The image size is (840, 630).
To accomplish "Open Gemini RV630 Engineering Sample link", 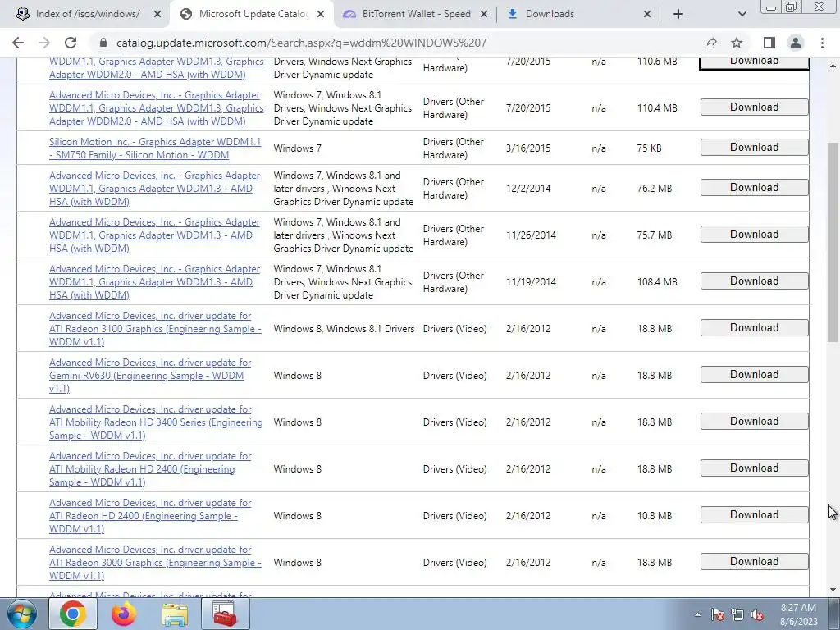I will 150,376.
